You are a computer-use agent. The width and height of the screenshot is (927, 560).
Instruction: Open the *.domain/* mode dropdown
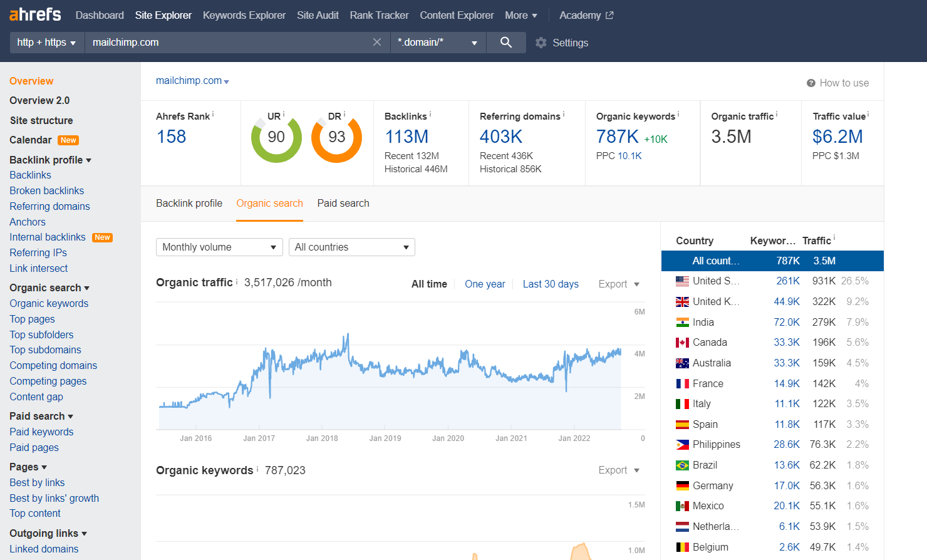(x=438, y=42)
